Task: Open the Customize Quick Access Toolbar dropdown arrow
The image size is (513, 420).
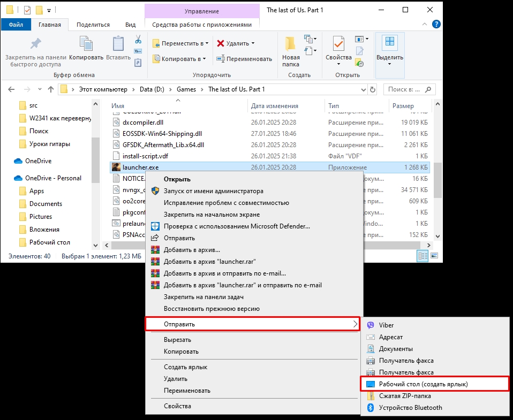Action: [x=49, y=11]
